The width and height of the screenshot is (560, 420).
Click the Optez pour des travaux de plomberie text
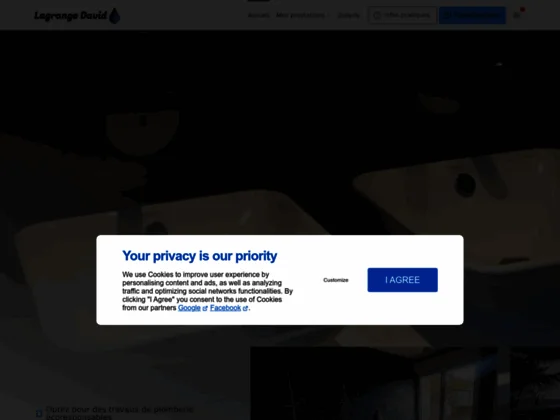pyautogui.click(x=120, y=413)
